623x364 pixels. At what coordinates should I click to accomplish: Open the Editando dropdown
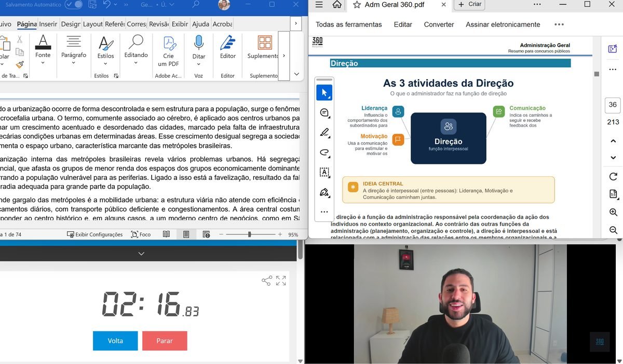tap(136, 50)
